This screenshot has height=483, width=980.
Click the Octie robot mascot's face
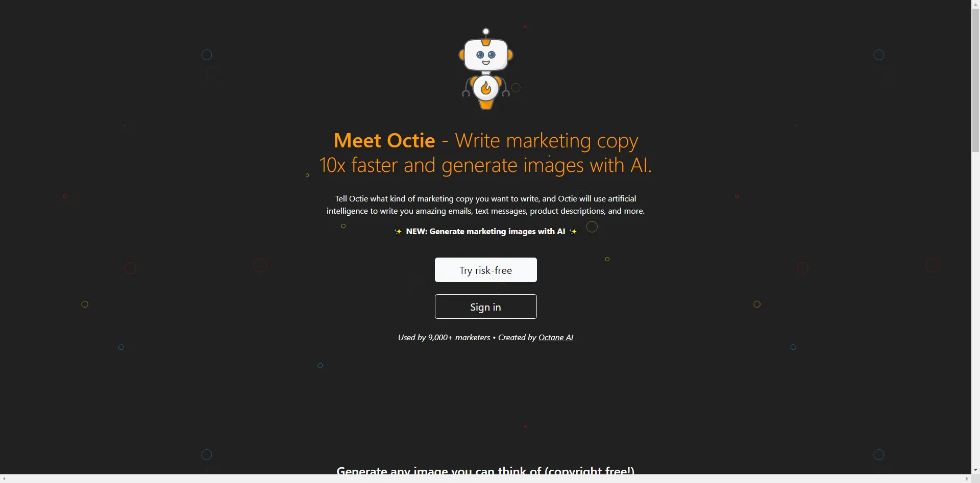coord(486,55)
